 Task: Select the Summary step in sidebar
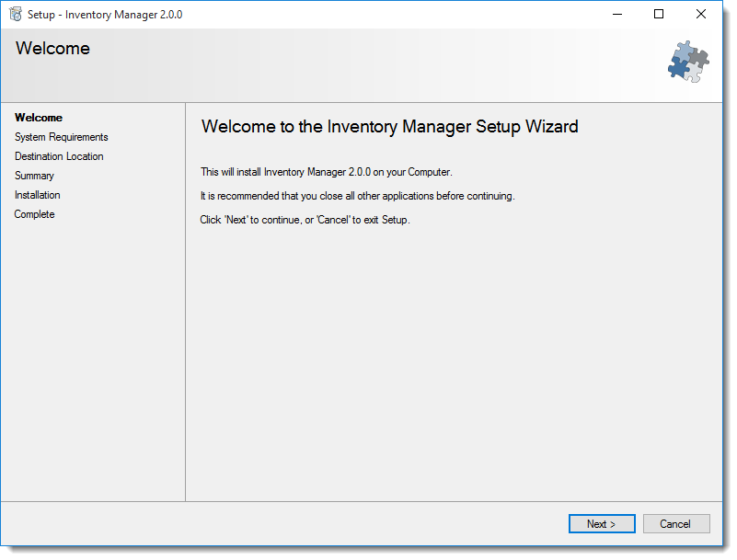(34, 176)
